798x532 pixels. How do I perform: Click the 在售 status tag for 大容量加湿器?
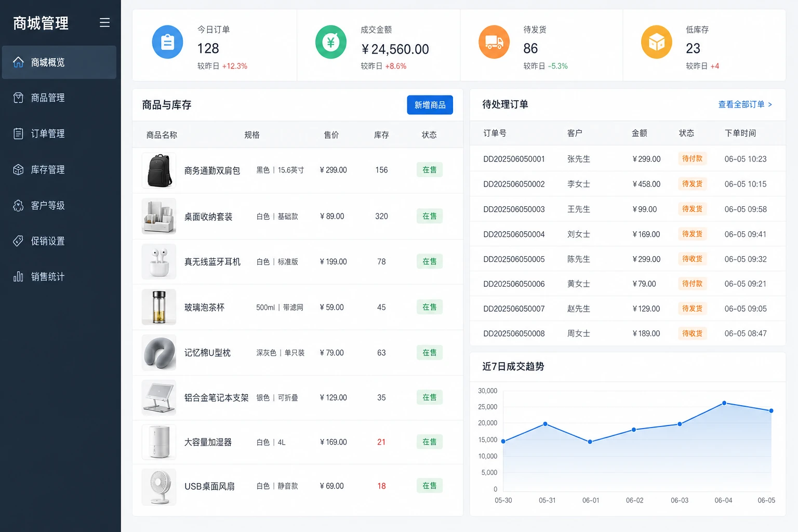pos(430,442)
